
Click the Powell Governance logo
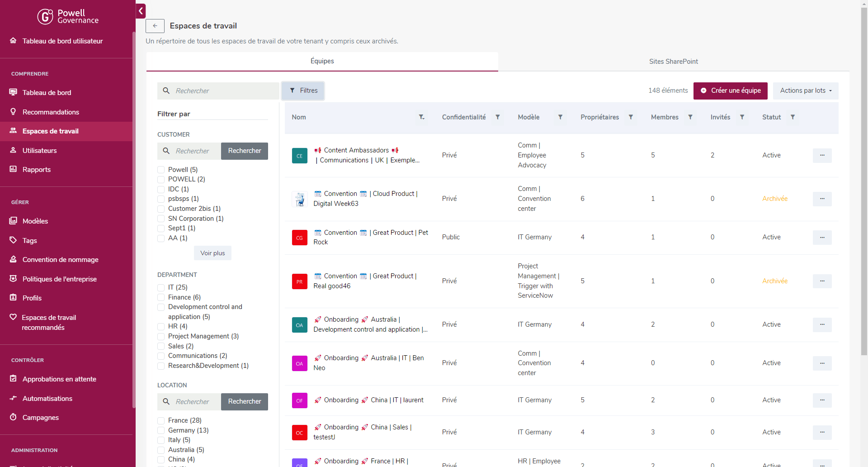point(68,17)
